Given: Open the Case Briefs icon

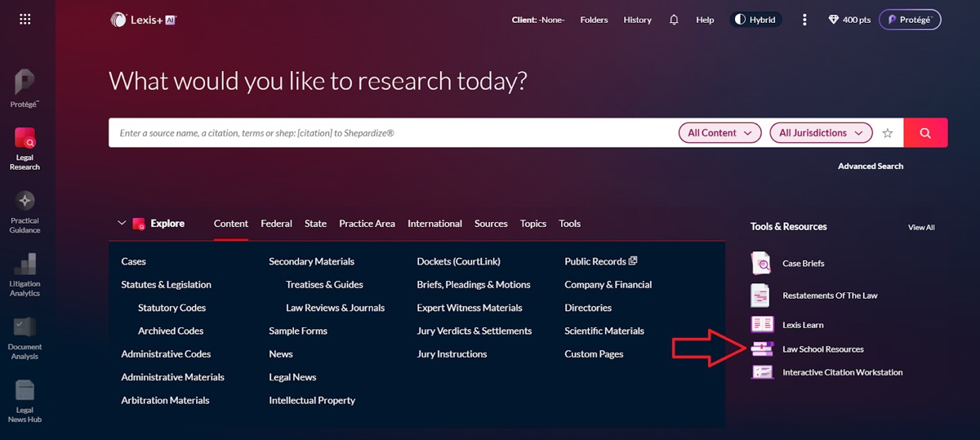Looking at the screenshot, I should tap(761, 263).
